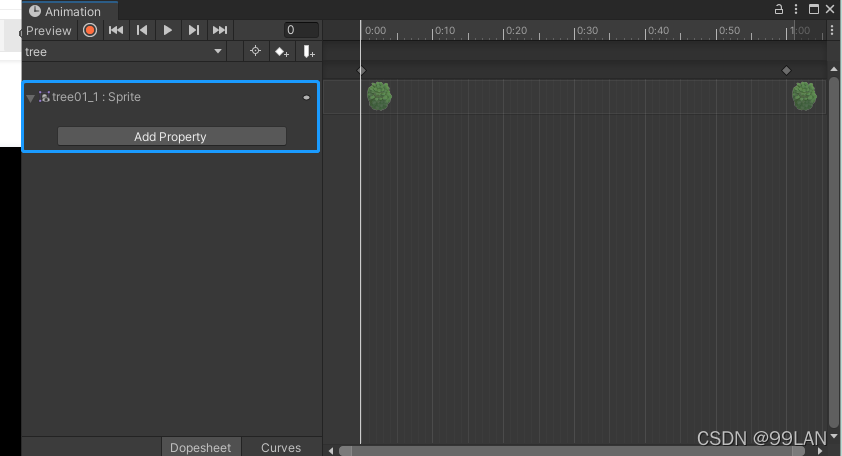Toggle the Preview mode button
Viewport: 842px width, 456px height.
(48, 31)
